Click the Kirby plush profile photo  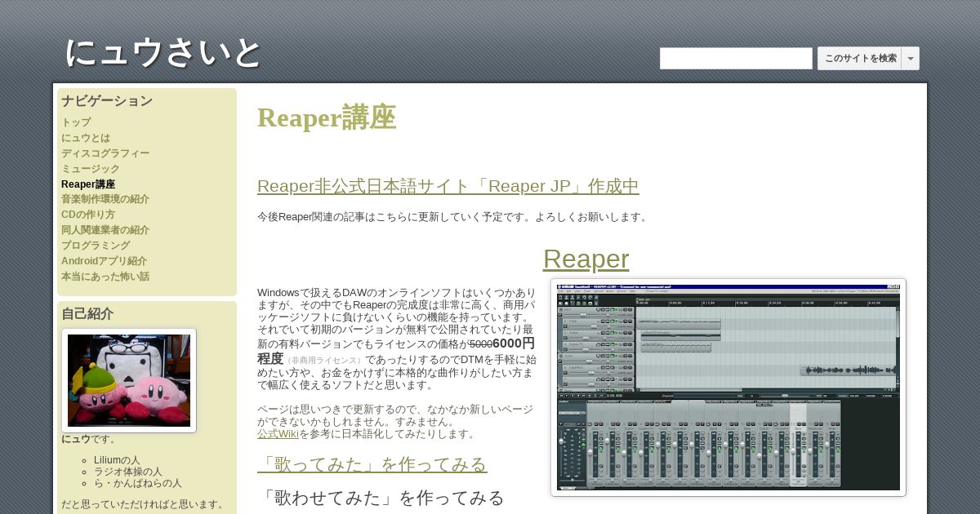point(129,380)
